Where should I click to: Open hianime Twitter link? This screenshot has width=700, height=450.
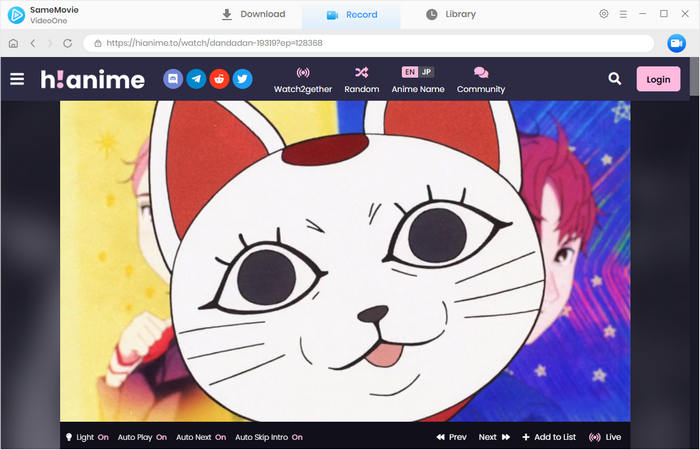pos(242,79)
